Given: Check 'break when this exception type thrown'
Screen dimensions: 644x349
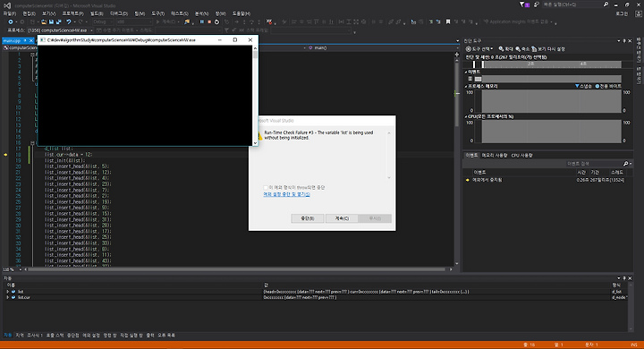Looking at the screenshot, I should (x=266, y=187).
